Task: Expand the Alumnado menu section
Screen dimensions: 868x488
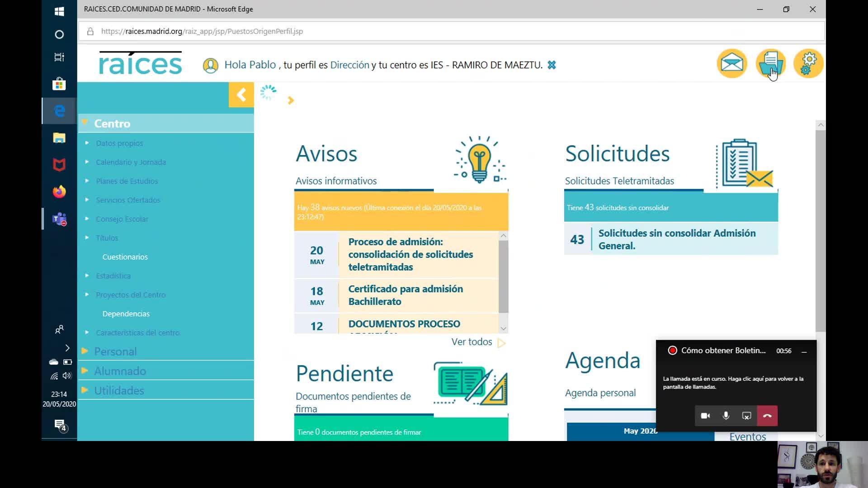Action: [x=120, y=371]
